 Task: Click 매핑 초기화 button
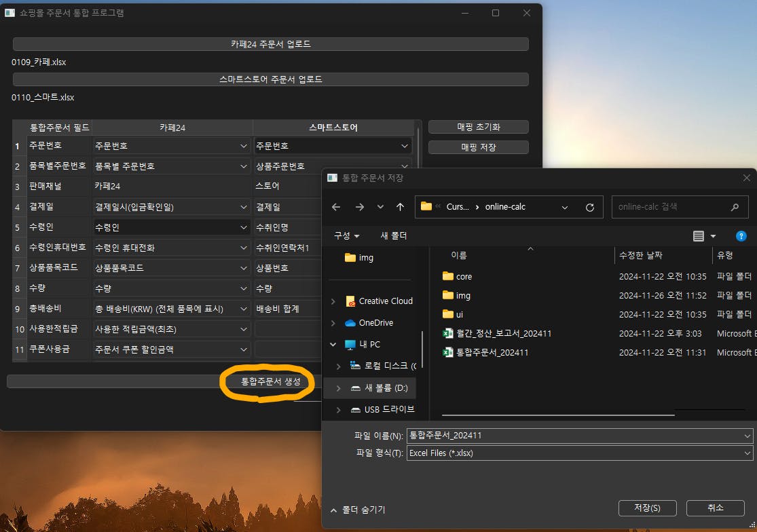[x=479, y=127]
